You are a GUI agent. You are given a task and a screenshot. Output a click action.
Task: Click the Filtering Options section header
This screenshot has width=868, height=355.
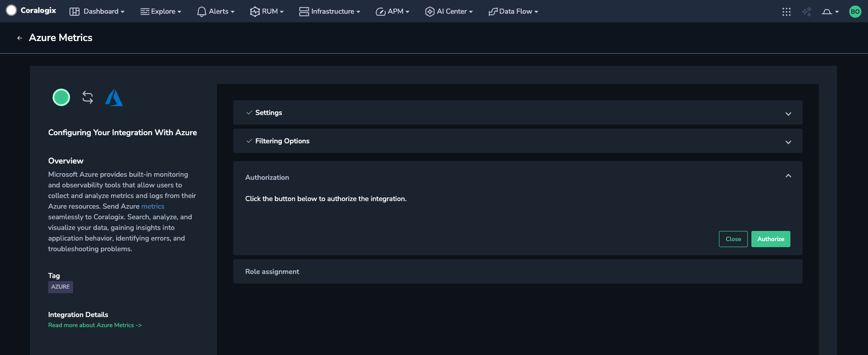tap(518, 141)
